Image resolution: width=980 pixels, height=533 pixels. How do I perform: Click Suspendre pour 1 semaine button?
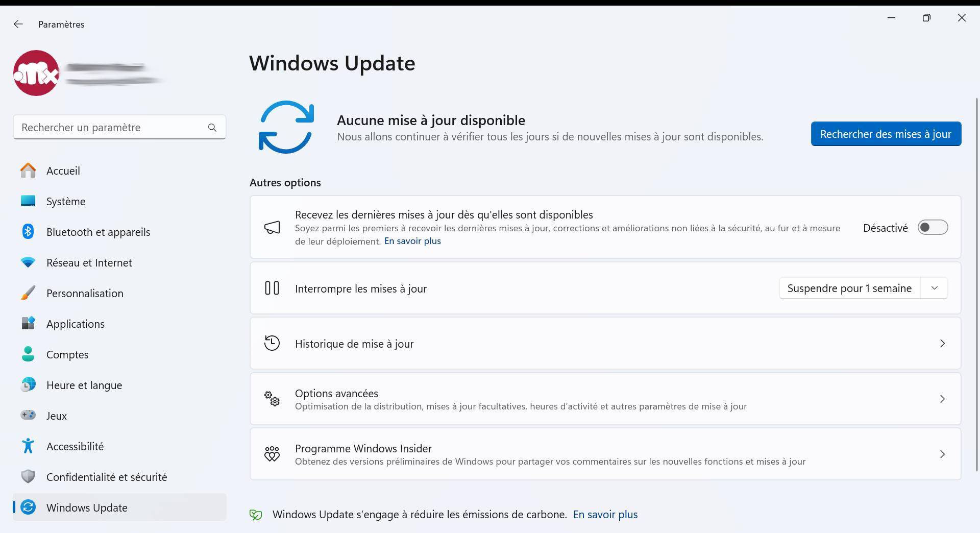849,288
